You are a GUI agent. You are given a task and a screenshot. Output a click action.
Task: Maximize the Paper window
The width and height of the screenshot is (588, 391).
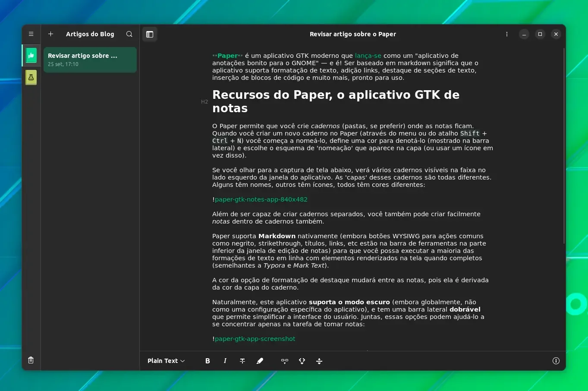click(540, 34)
